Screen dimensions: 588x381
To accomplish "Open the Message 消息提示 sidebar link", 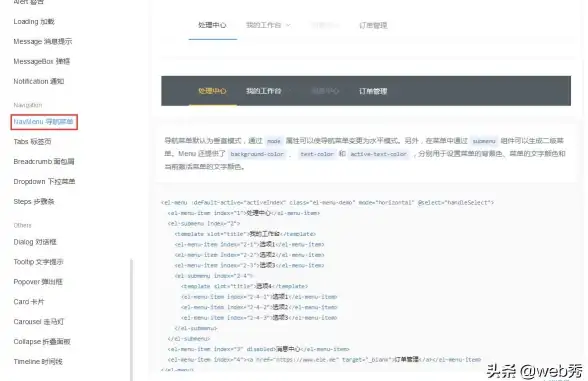I will click(x=43, y=42).
